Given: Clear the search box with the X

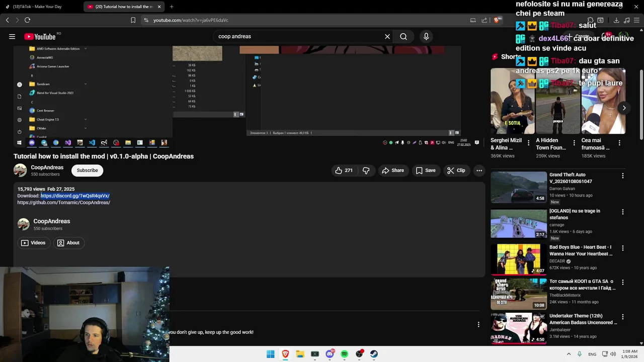Looking at the screenshot, I should [x=387, y=36].
